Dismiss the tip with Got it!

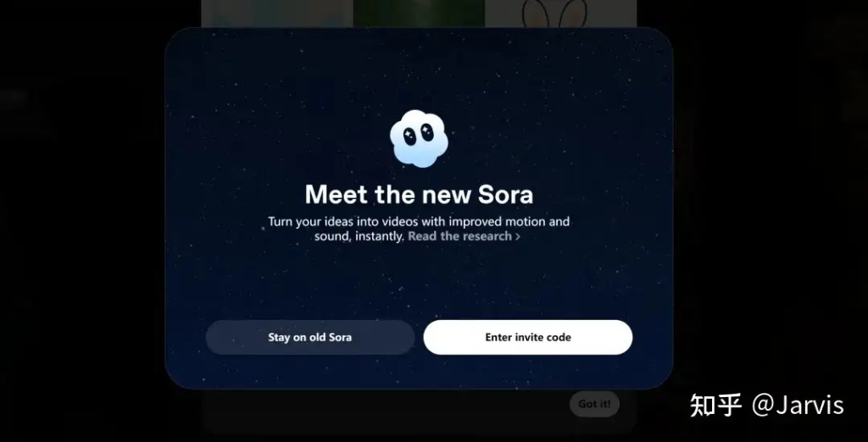[x=594, y=404]
